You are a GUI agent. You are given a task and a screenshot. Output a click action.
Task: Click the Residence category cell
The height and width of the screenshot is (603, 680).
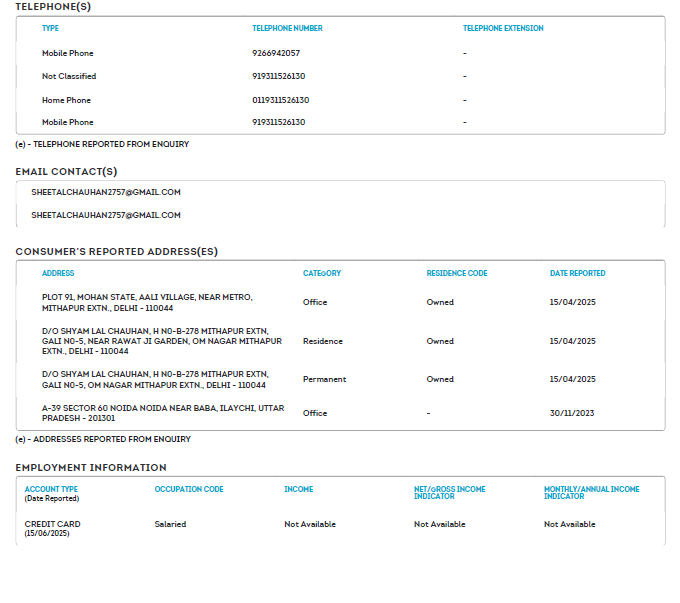tap(323, 341)
